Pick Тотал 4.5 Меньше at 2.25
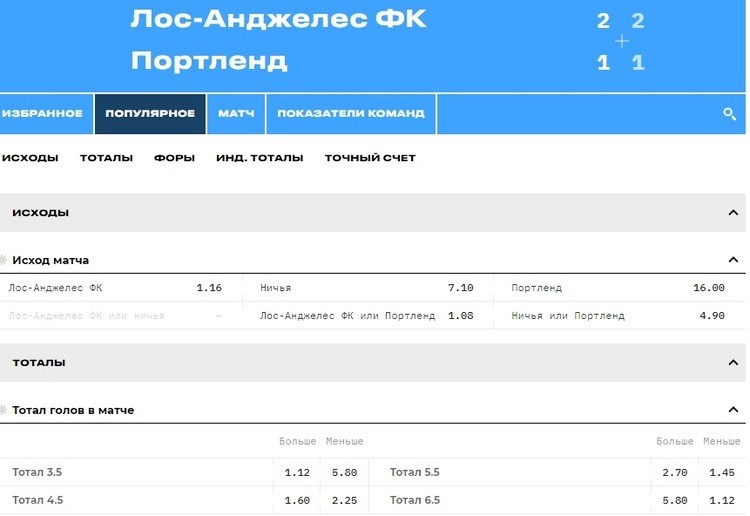Viewport: 750px width, 516px height. [344, 500]
